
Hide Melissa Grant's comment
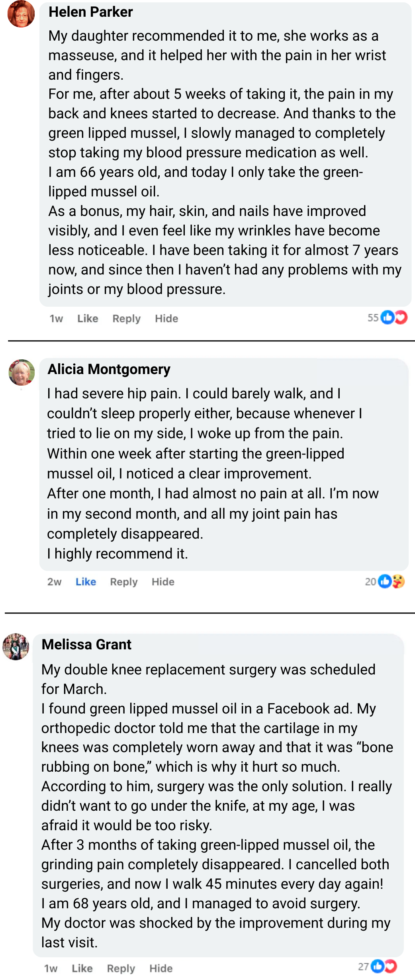click(x=161, y=968)
